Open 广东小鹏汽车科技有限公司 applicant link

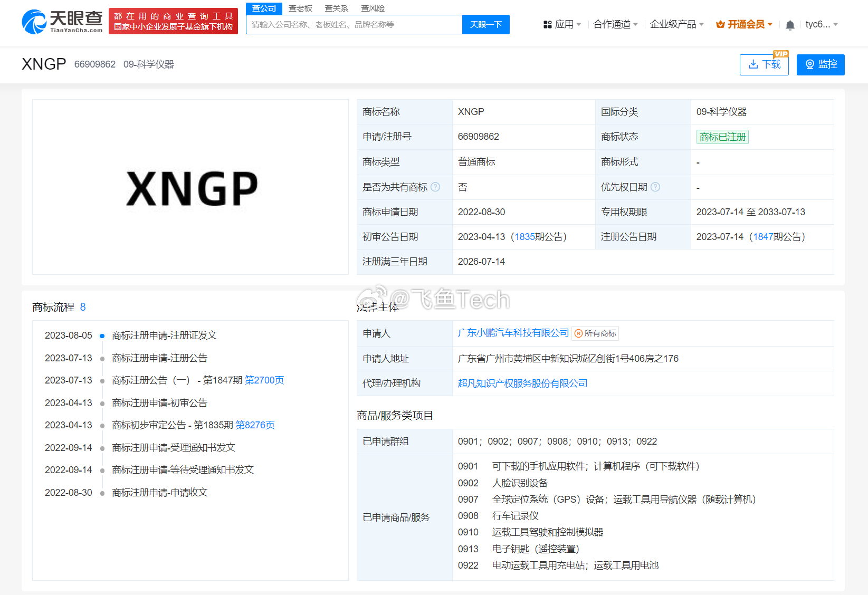513,333
